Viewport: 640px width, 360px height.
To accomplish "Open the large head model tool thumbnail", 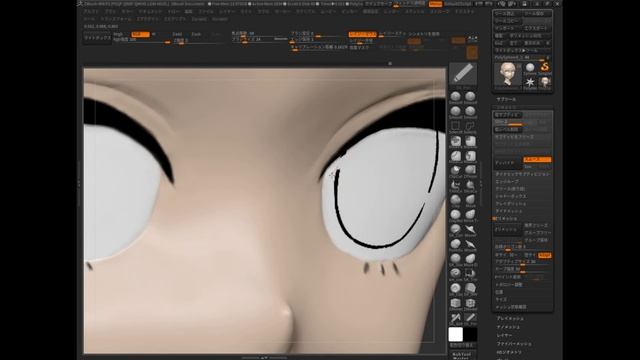I will click(x=508, y=75).
